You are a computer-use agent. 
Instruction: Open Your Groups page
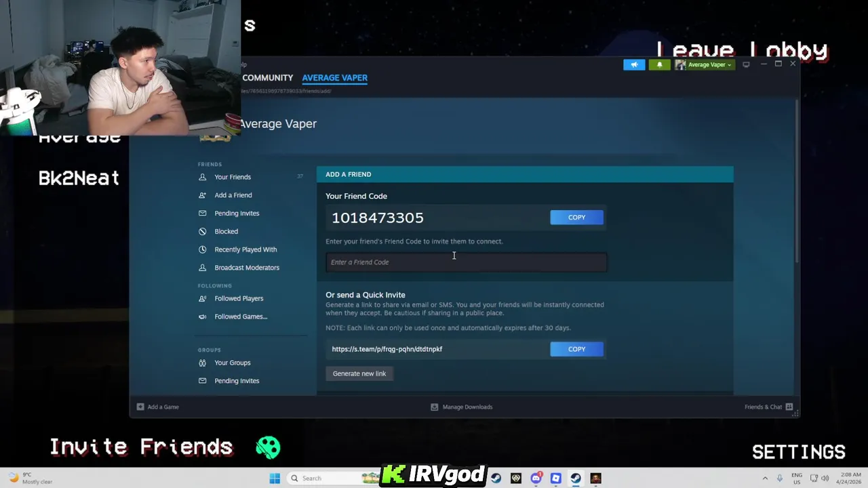pyautogui.click(x=233, y=363)
